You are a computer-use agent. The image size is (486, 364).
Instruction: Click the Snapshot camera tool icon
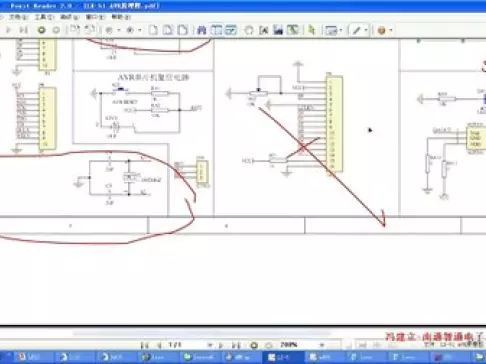[278, 30]
